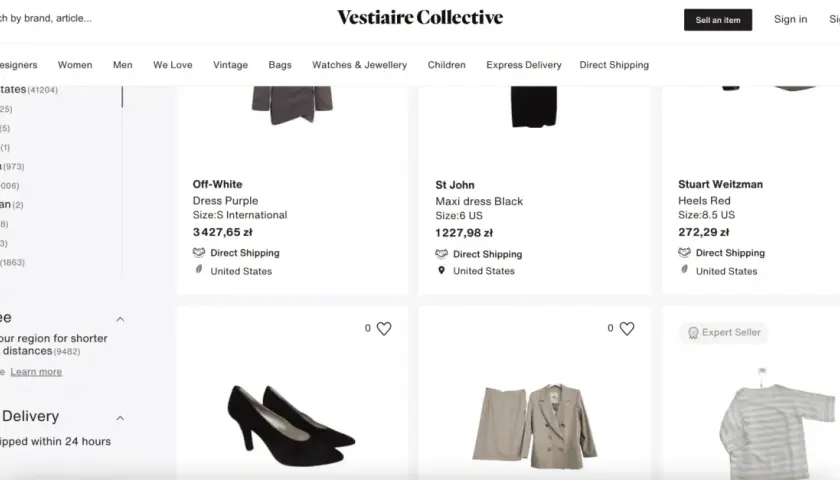Collapse the filter section above Delivery
Image resolution: width=840 pixels, height=480 pixels.
pyautogui.click(x=120, y=319)
